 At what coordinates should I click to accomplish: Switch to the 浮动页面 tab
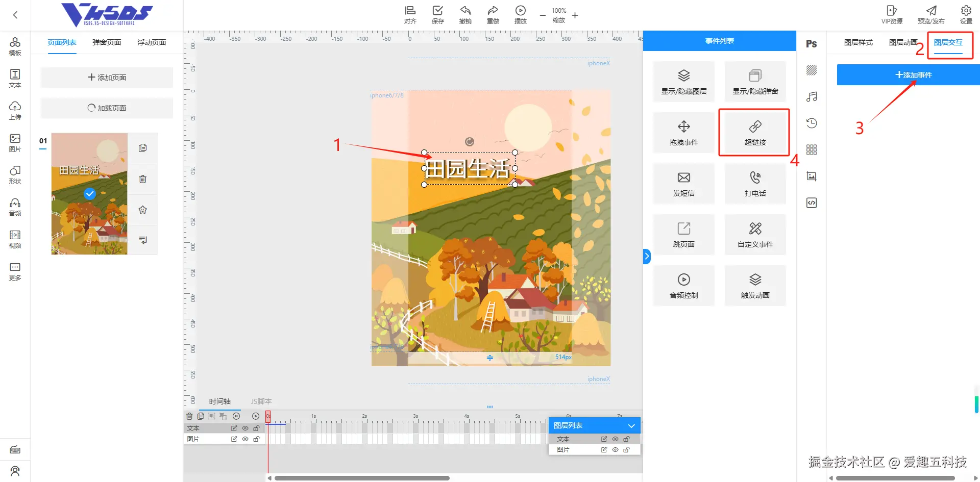click(x=152, y=42)
